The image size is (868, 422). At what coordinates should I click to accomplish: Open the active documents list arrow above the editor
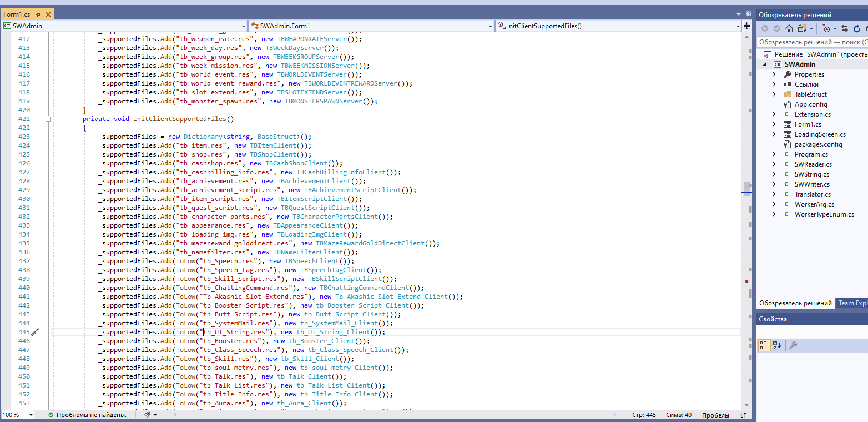(x=739, y=14)
